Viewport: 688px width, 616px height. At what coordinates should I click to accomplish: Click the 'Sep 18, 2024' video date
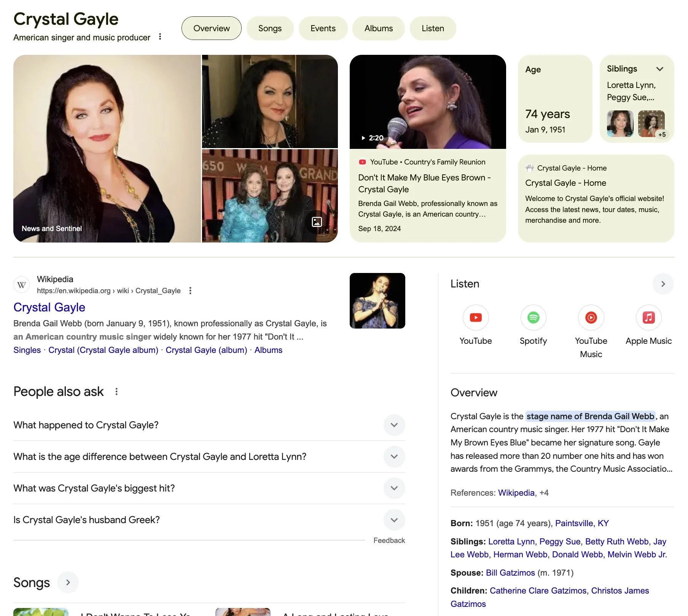[379, 228]
